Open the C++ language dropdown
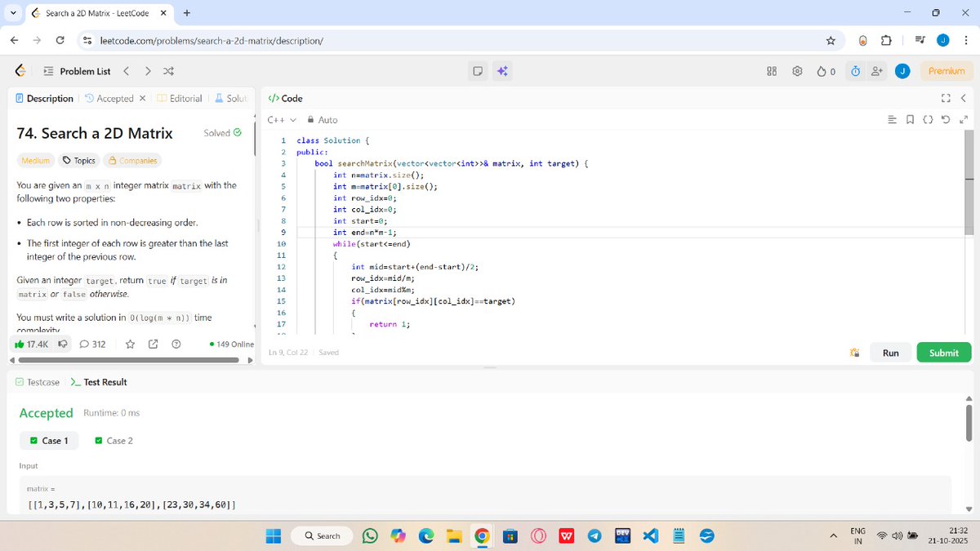The height and width of the screenshot is (551, 980). (282, 120)
